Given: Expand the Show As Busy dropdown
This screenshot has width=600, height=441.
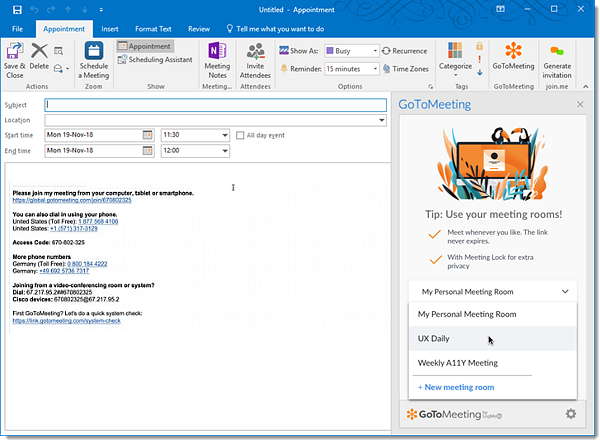Looking at the screenshot, I should (374, 51).
